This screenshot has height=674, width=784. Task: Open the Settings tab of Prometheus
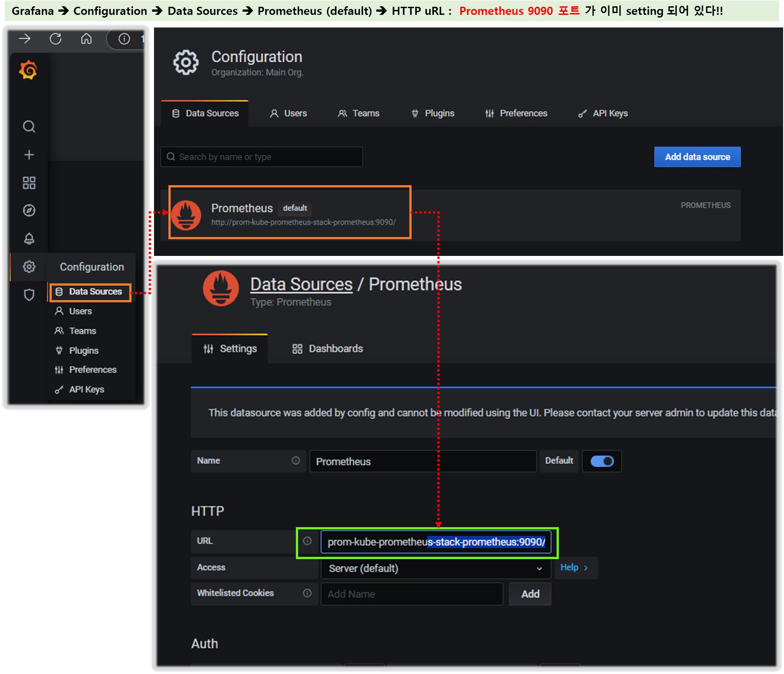(x=230, y=349)
